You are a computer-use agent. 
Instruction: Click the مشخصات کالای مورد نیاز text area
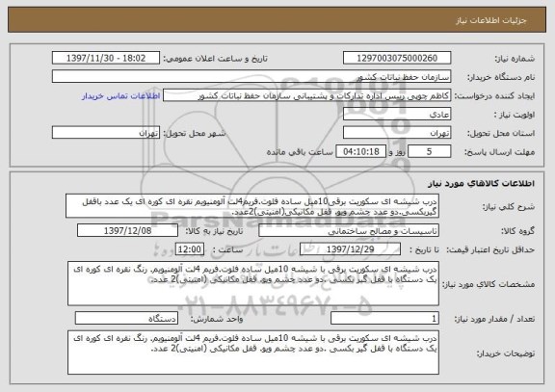[x=253, y=284]
